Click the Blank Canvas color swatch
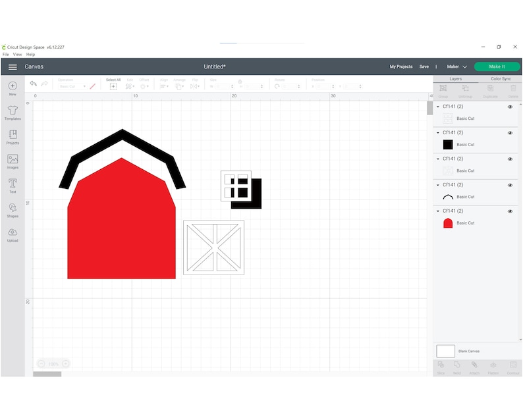The image size is (523, 420). point(446,351)
